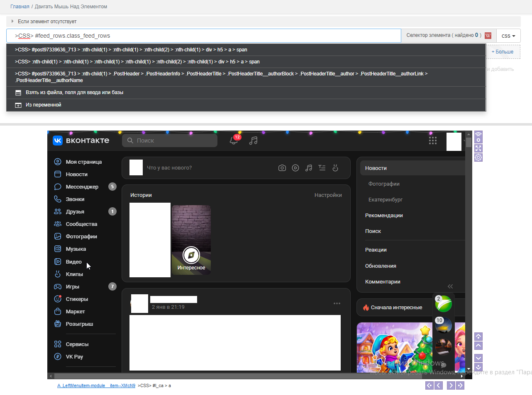The height and width of the screenshot is (395, 532).
Task: Select 'Из переменной' suggestion option
Action: [43, 105]
